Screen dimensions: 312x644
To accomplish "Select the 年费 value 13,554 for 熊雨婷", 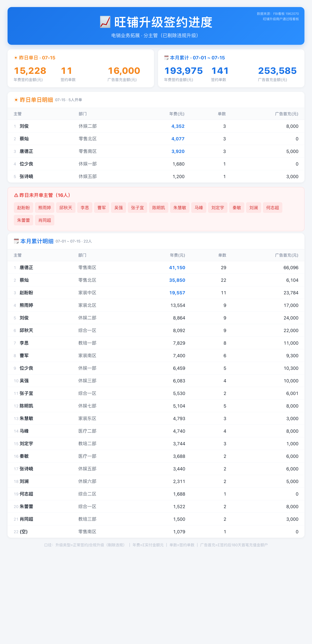I will (x=178, y=305).
